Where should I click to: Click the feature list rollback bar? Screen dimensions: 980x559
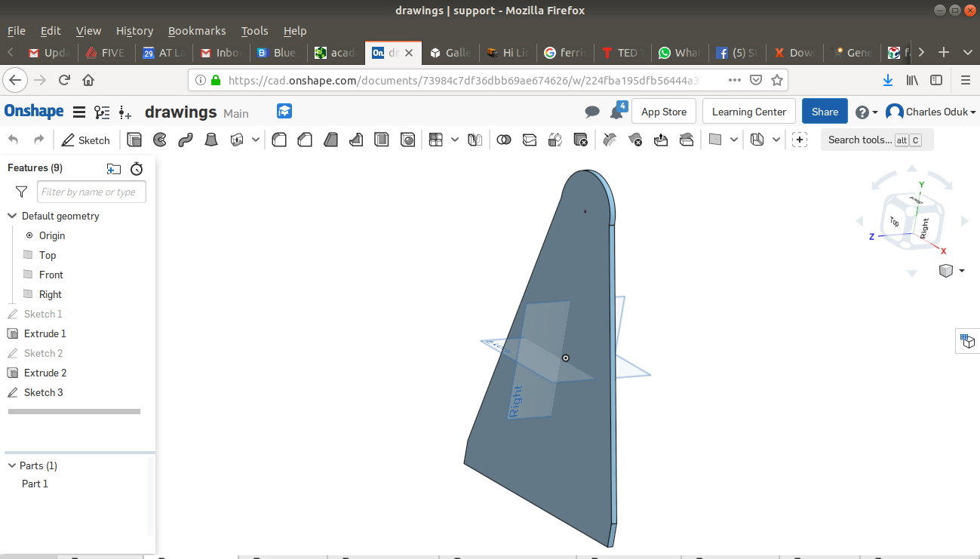(x=74, y=411)
